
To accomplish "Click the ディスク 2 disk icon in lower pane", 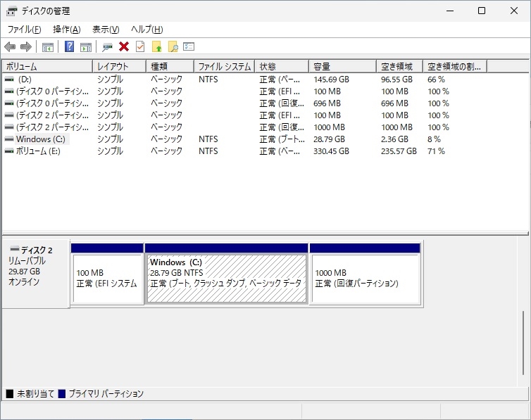I will tap(15, 249).
